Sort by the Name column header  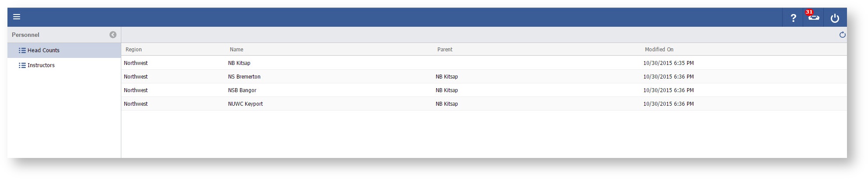[x=236, y=50]
